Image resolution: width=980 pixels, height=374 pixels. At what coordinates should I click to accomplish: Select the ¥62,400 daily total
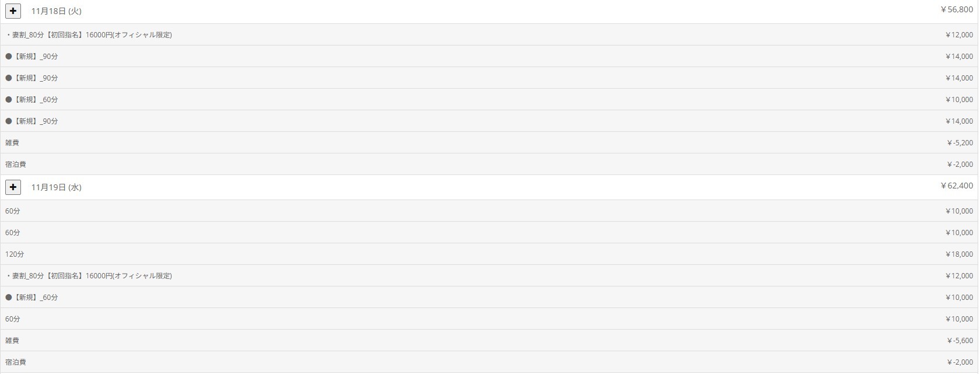coord(957,186)
